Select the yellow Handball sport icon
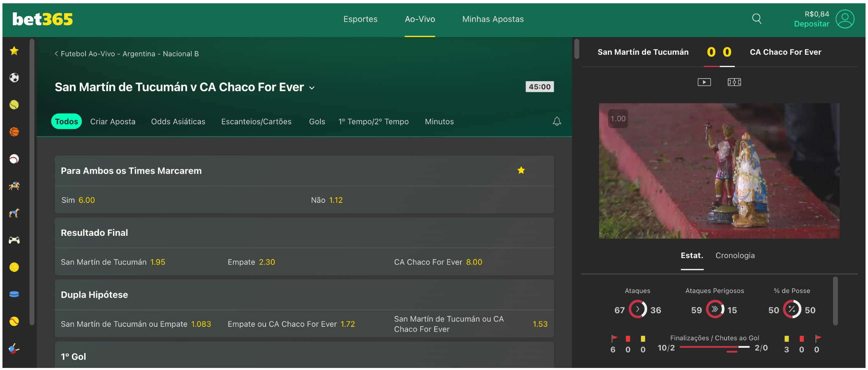 (14, 267)
